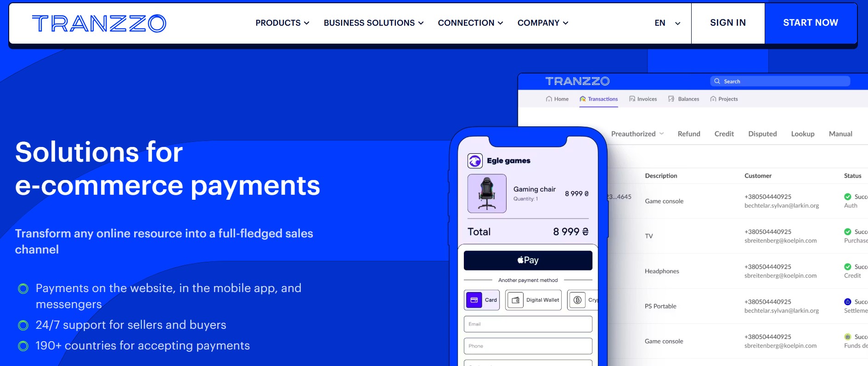Click the 'Solutions for e-commerce payments' heading
The image size is (868, 366).
[x=168, y=169]
